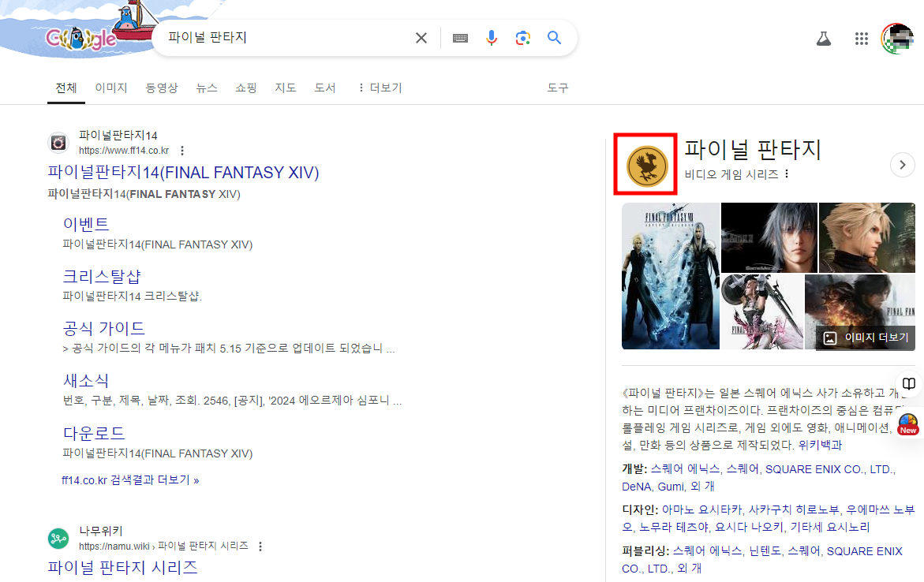
Task: Open the 위키백과 source link
Action: coord(821,445)
